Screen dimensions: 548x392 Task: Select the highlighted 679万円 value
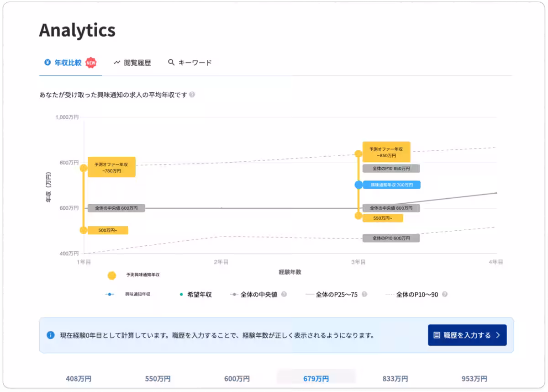316,379
